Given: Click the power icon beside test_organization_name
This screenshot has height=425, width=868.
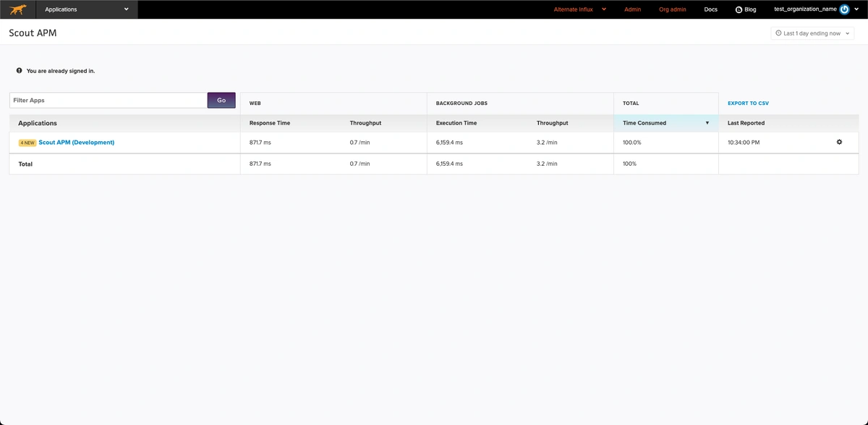Looking at the screenshot, I should (x=844, y=9).
